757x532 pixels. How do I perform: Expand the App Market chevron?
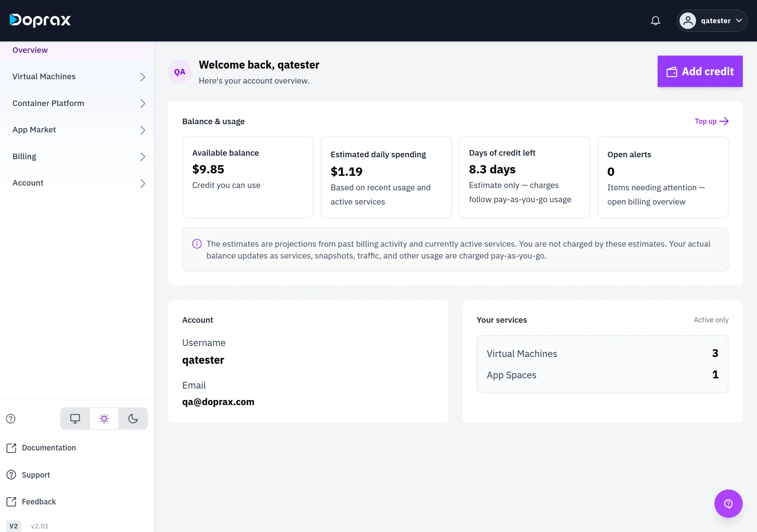[x=143, y=130]
